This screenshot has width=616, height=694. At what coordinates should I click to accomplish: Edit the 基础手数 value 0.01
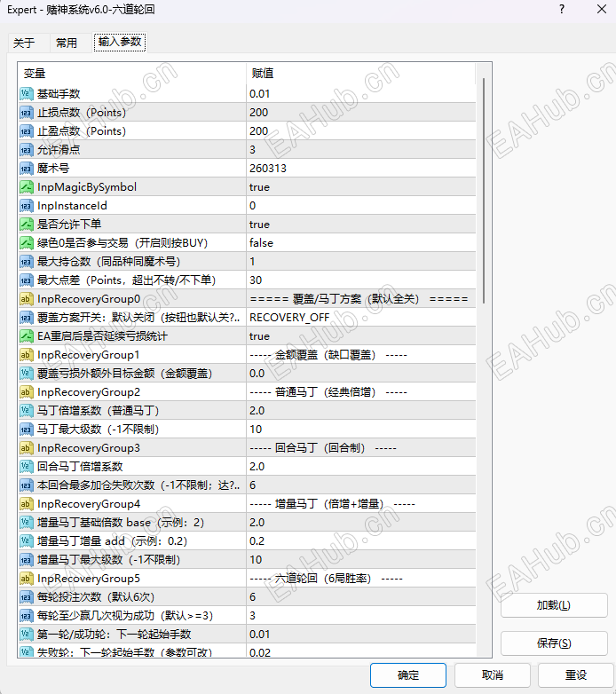361,94
